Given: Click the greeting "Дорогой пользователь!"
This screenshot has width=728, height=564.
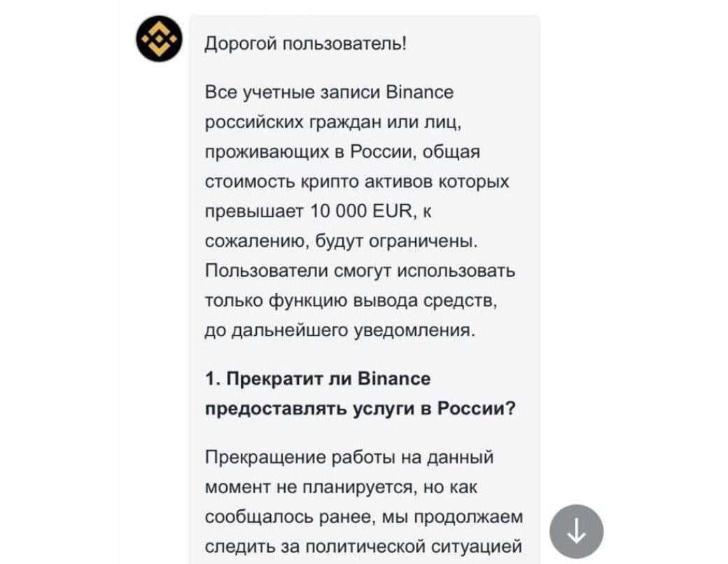Looking at the screenshot, I should (x=304, y=44).
